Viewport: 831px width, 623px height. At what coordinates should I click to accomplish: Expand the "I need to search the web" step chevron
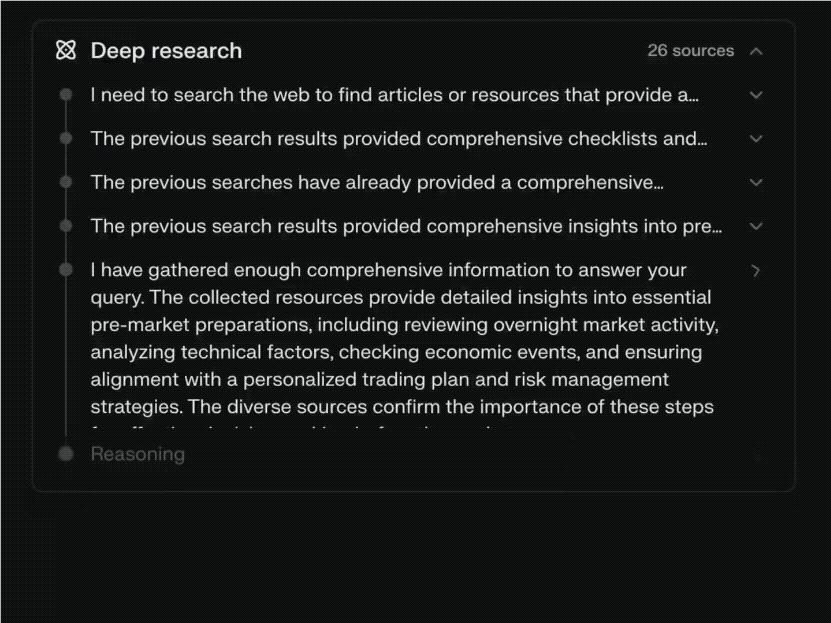point(756,95)
